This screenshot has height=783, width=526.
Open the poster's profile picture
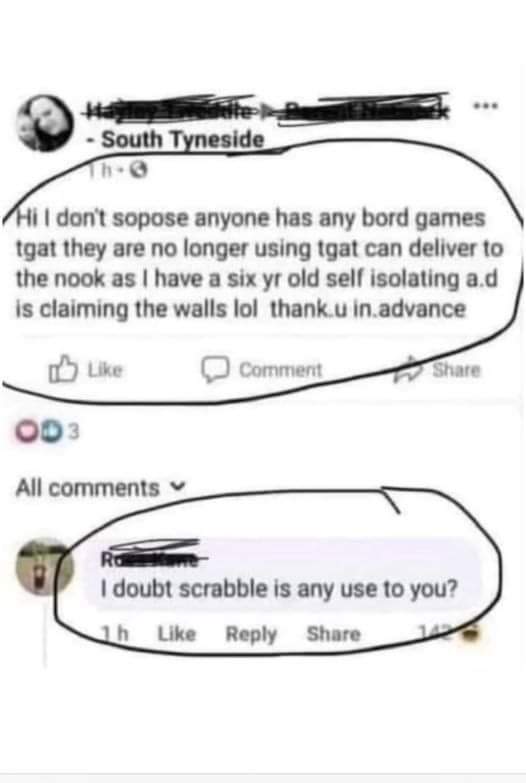(x=44, y=123)
